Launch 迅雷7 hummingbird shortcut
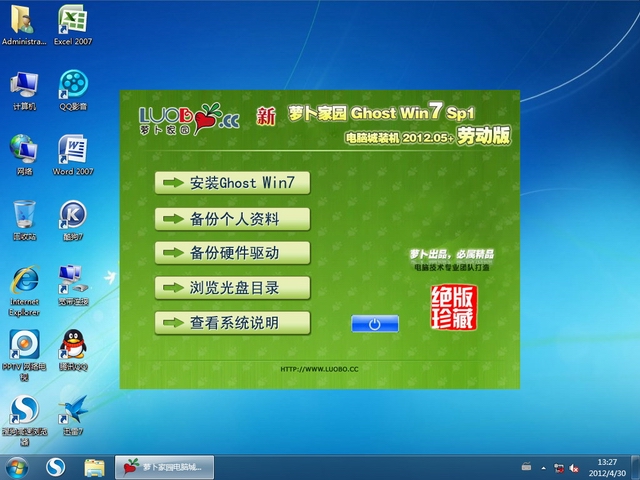This screenshot has height=480, width=640. pos(73,416)
